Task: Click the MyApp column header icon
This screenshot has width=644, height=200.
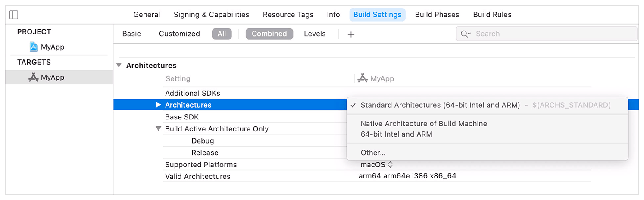Action: tap(363, 78)
